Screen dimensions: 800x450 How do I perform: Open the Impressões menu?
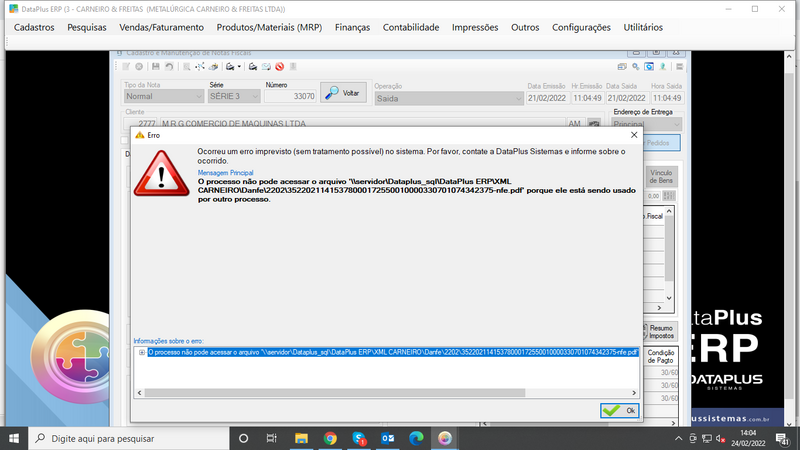[x=475, y=28]
